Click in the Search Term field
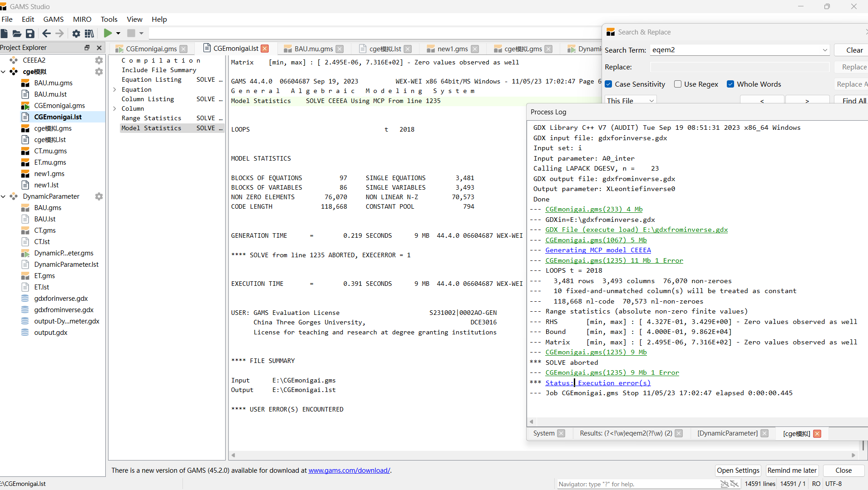The height and width of the screenshot is (490, 868). click(x=735, y=50)
